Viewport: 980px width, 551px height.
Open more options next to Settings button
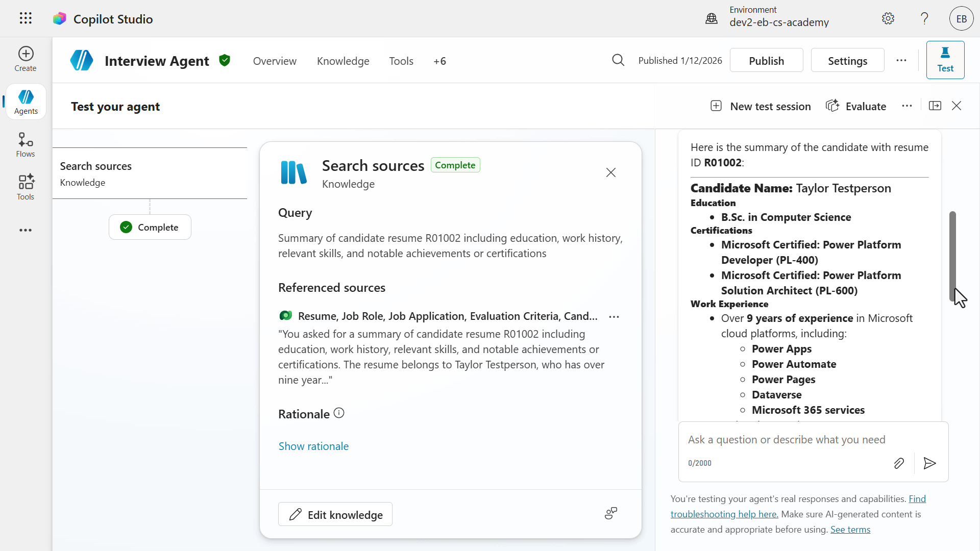(901, 60)
